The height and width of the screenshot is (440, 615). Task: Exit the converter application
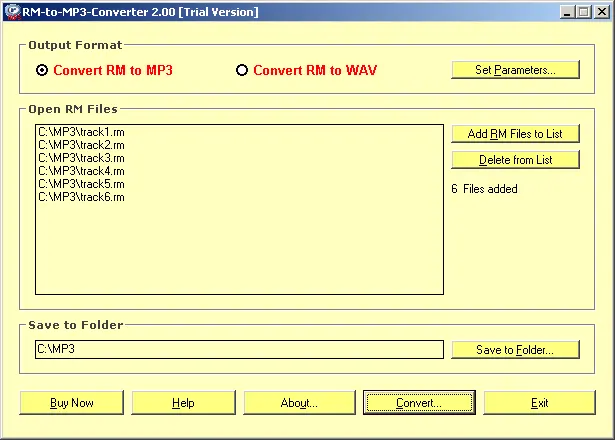(540, 403)
